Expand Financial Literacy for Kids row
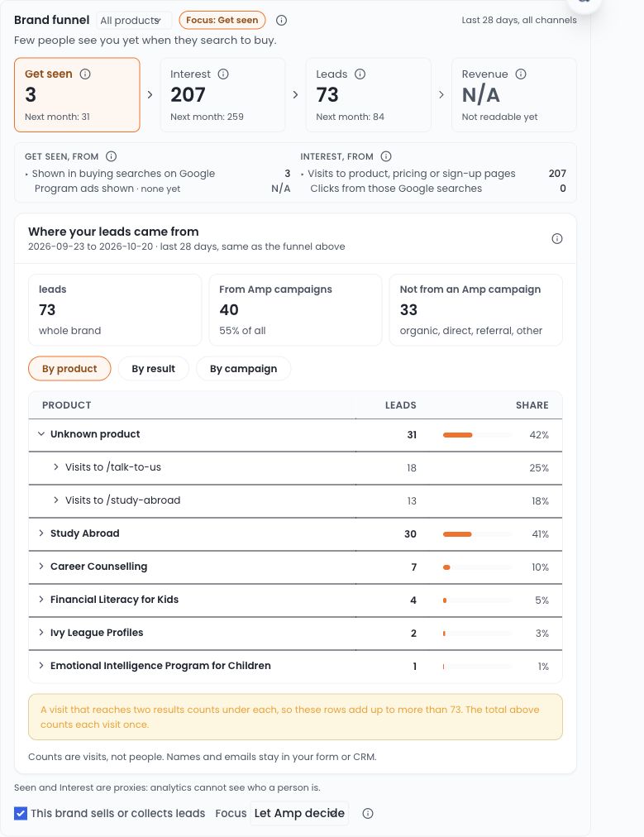The image size is (644, 837). 41,600
